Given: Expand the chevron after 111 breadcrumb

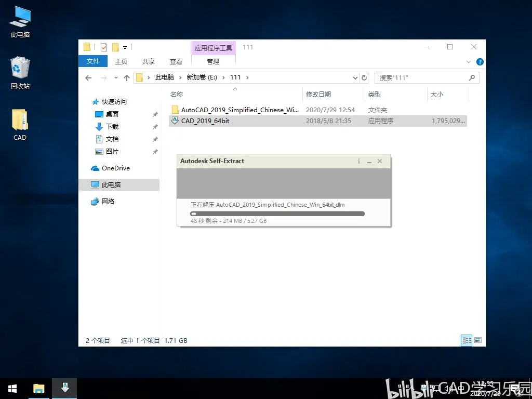Looking at the screenshot, I should [248, 78].
